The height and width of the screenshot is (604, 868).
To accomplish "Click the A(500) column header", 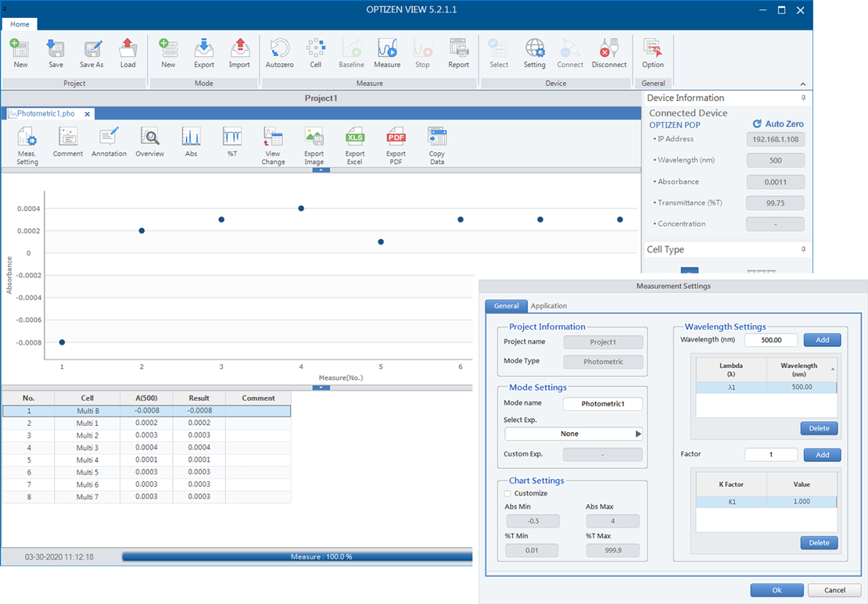I will click(x=146, y=398).
